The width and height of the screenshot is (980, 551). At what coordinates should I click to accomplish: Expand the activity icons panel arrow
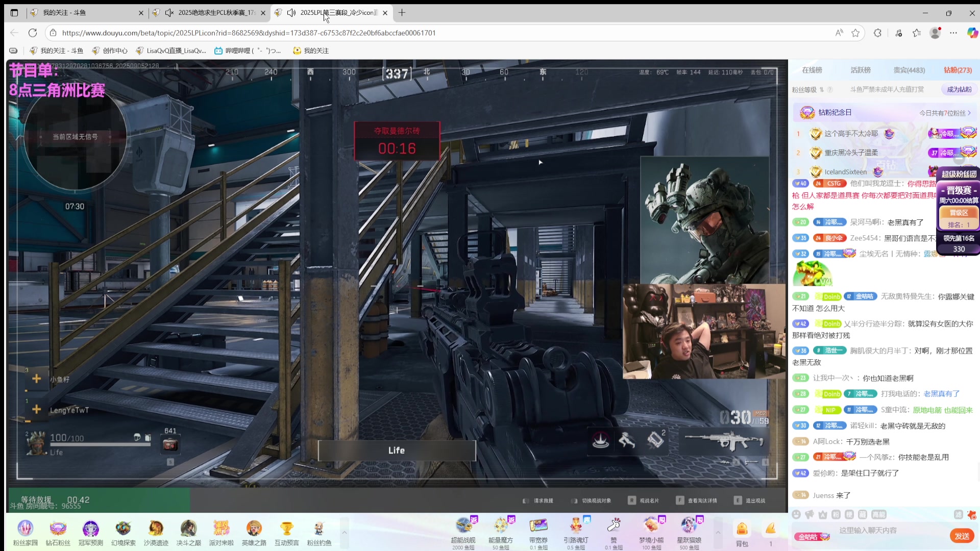coord(345,532)
